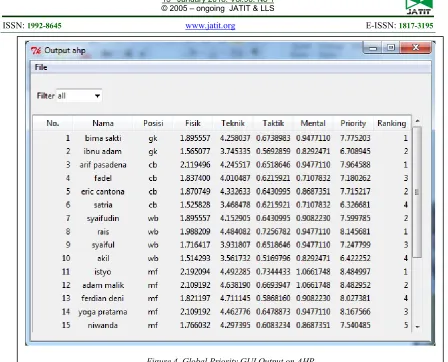Click Taktik value 0.7344433
This screenshot has height=362, width=448.
tap(273, 272)
